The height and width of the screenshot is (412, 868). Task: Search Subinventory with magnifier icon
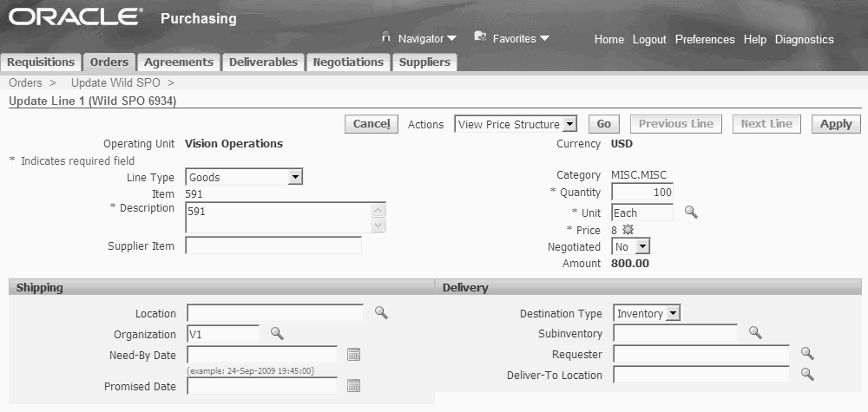tap(755, 332)
